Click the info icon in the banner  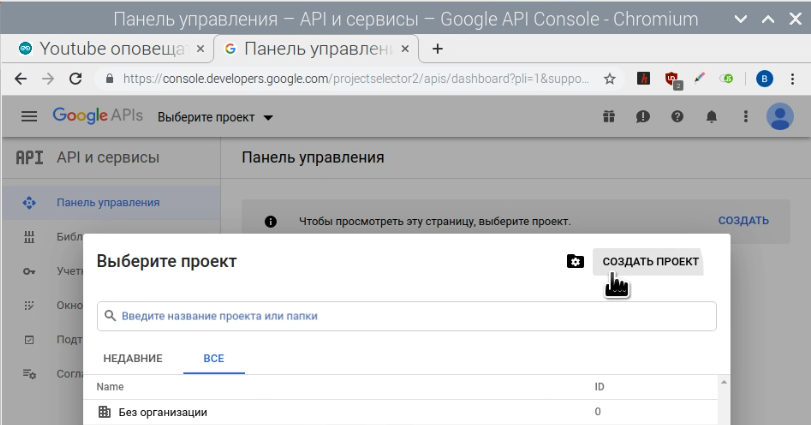click(x=271, y=222)
